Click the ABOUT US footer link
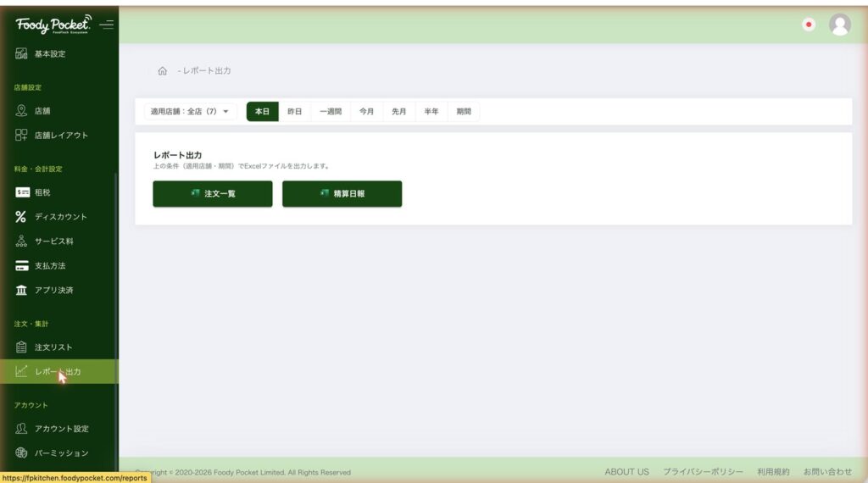Viewport: 868px width, 483px height. (626, 472)
